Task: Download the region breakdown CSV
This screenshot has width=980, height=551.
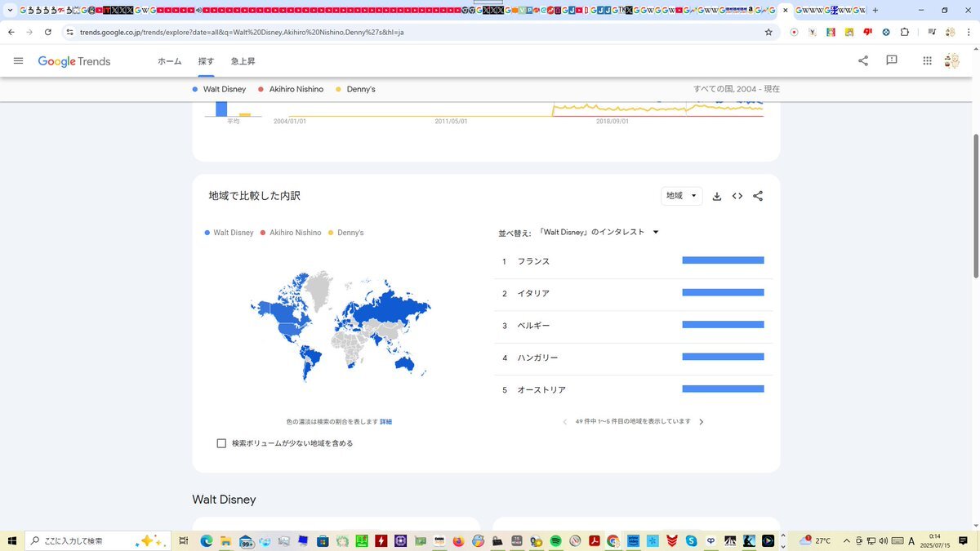Action: [x=717, y=196]
